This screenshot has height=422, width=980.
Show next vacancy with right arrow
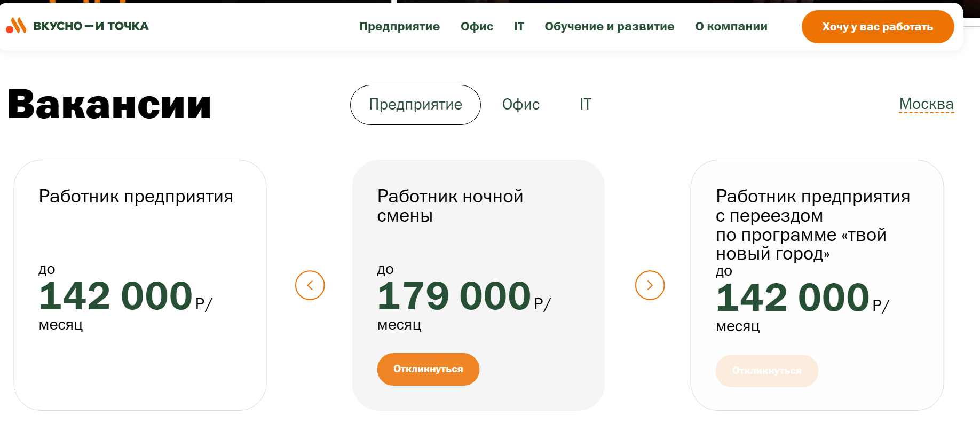tap(650, 285)
